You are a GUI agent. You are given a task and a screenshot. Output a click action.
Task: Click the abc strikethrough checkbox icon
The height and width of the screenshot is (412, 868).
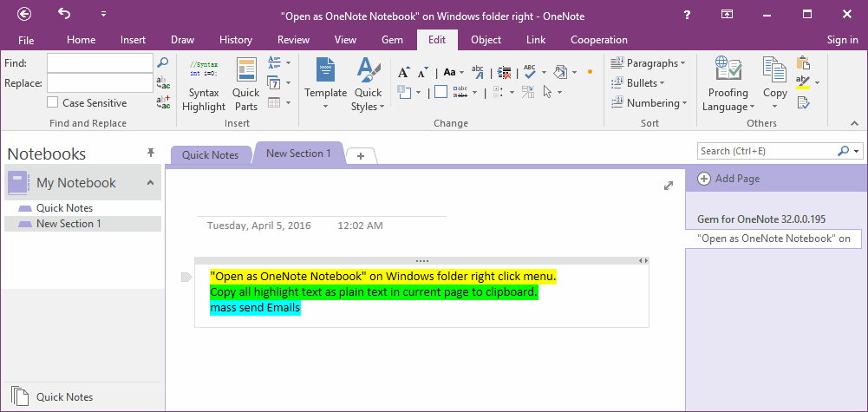coord(460,92)
